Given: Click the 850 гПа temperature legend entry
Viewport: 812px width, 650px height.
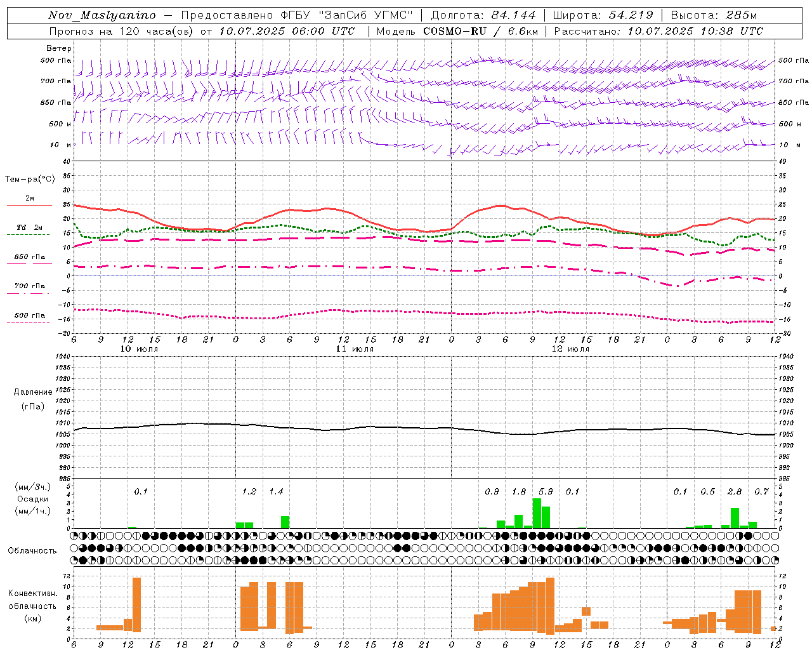Looking at the screenshot, I should tap(29, 256).
